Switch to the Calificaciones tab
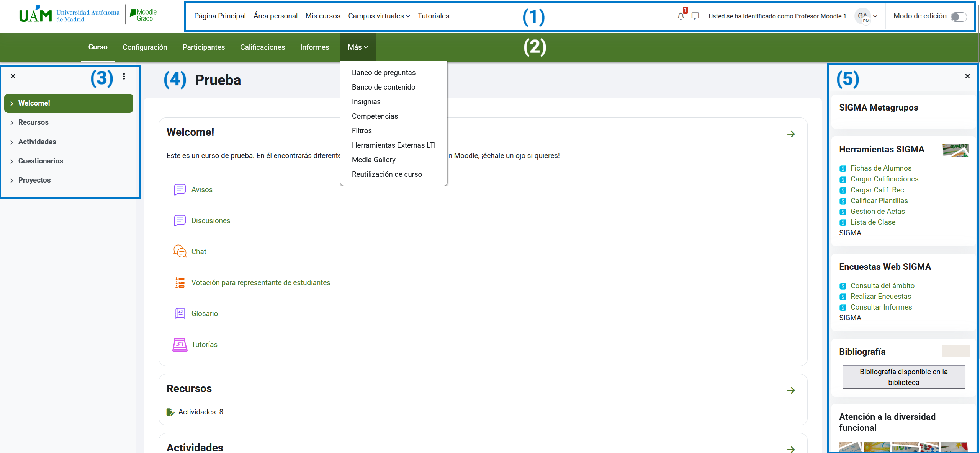This screenshot has width=980, height=453. (262, 47)
